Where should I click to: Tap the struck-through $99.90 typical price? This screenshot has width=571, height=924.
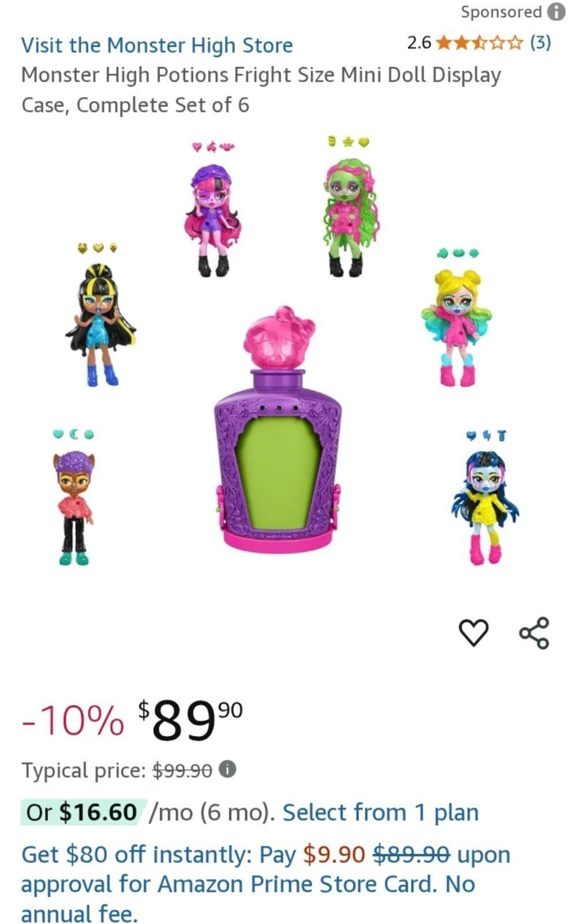182,770
